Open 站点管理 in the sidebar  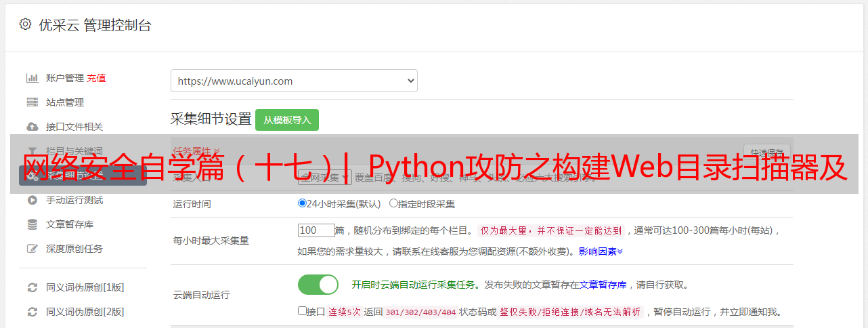point(65,102)
